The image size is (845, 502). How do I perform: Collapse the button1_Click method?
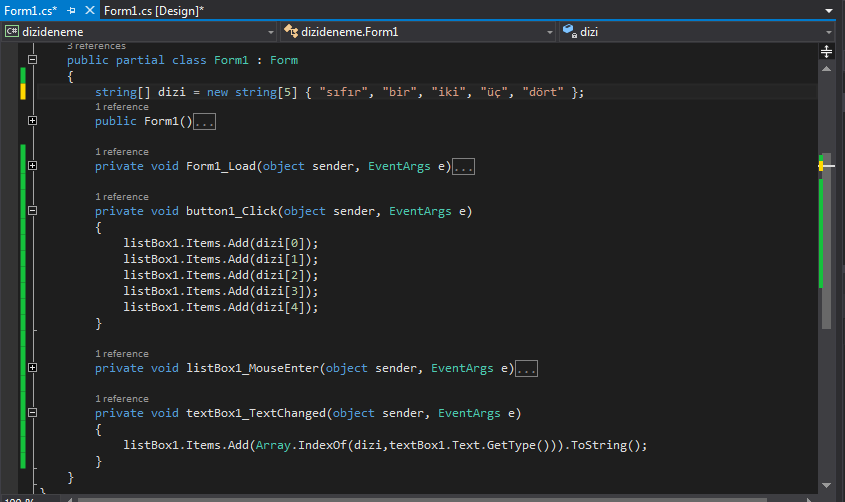tap(32, 211)
